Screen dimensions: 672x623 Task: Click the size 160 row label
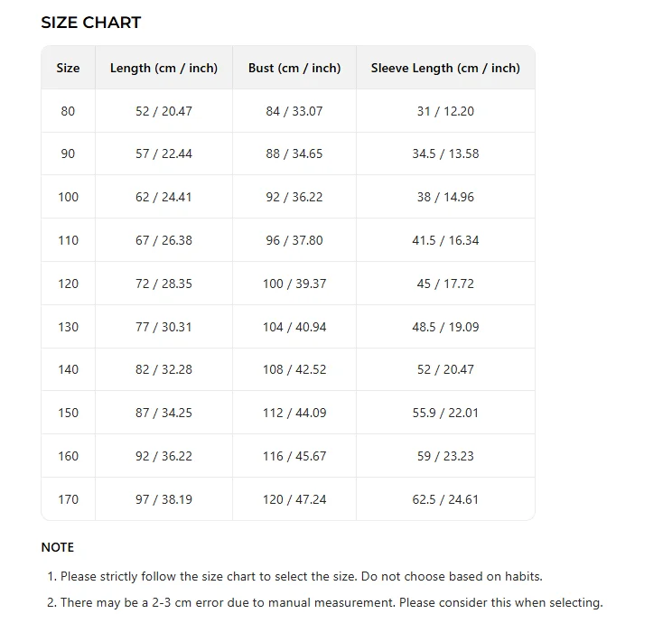pyautogui.click(x=68, y=456)
